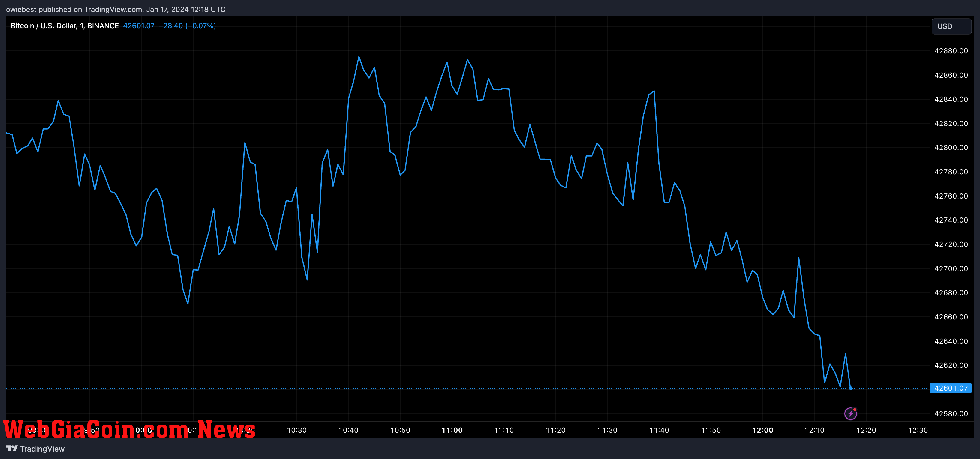This screenshot has height=459, width=980.
Task: Click the 42880.00 price axis label
Action: click(951, 51)
